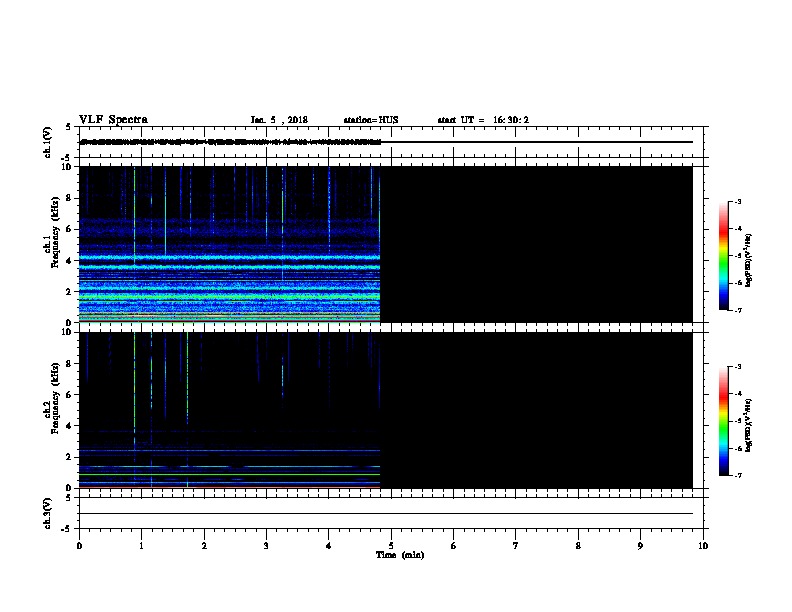792x612 pixels.
Task: Click the "-7" value on the ch.1 color bar
Action: [737, 310]
